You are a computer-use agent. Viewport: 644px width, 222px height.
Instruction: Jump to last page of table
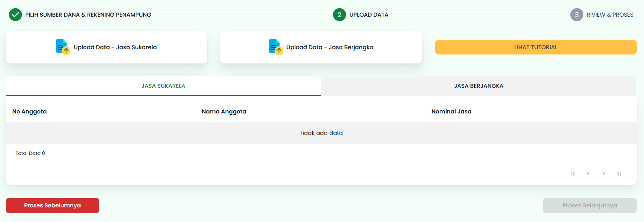pyautogui.click(x=619, y=174)
